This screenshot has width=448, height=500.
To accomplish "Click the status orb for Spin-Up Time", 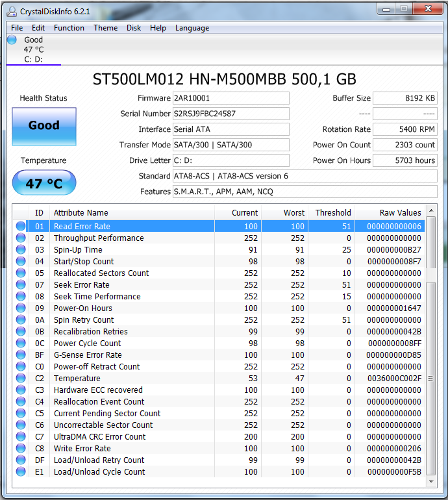I will pyautogui.click(x=21, y=250).
